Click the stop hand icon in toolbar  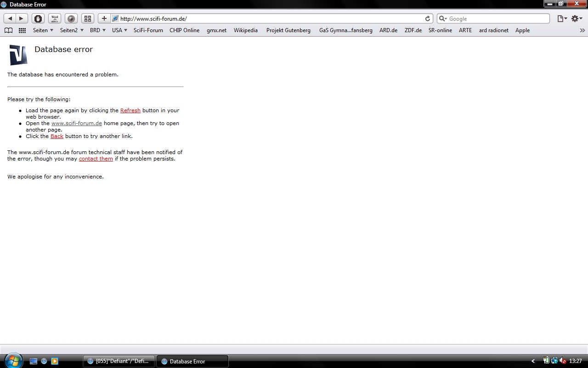38,18
